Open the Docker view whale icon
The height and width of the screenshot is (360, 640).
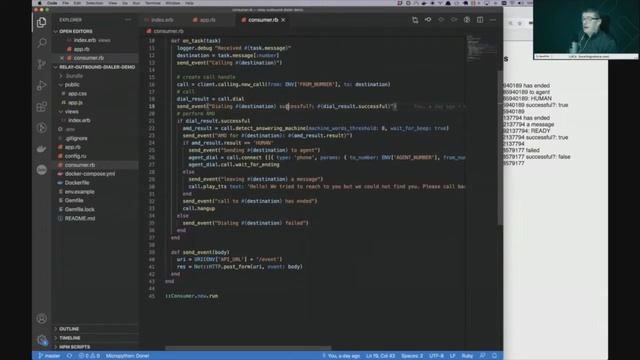click(41, 149)
